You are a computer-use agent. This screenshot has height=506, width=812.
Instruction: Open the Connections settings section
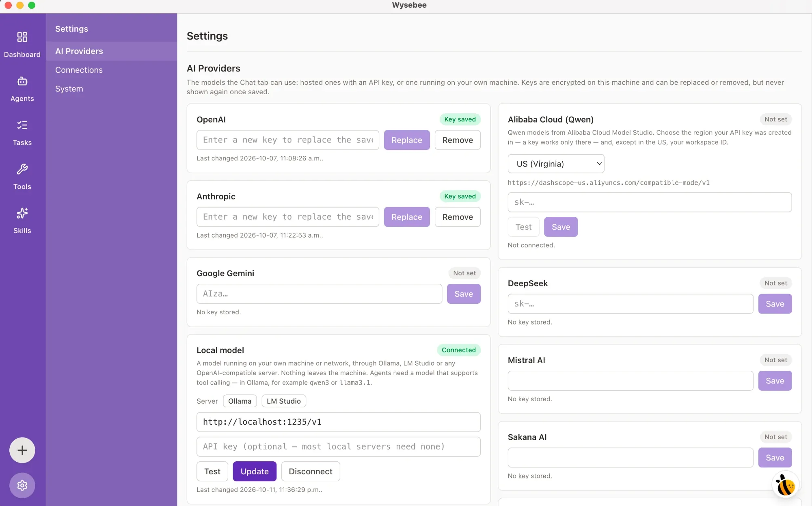click(x=111, y=70)
